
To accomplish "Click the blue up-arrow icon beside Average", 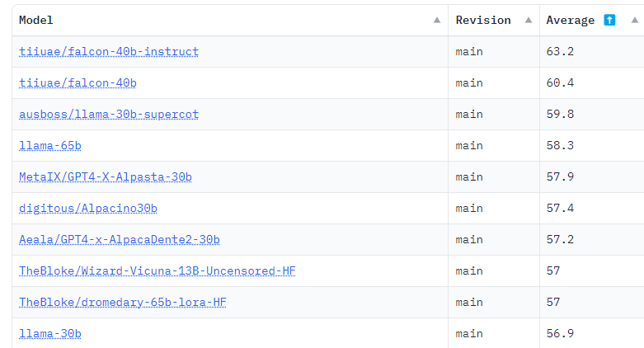I will click(x=609, y=20).
